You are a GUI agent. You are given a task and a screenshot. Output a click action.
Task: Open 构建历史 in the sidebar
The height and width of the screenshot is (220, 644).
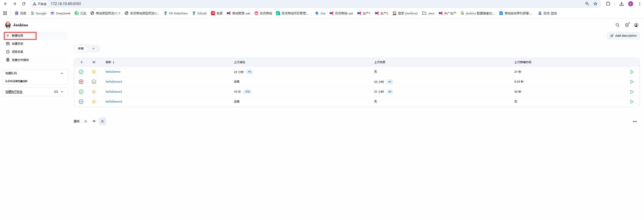click(x=17, y=44)
